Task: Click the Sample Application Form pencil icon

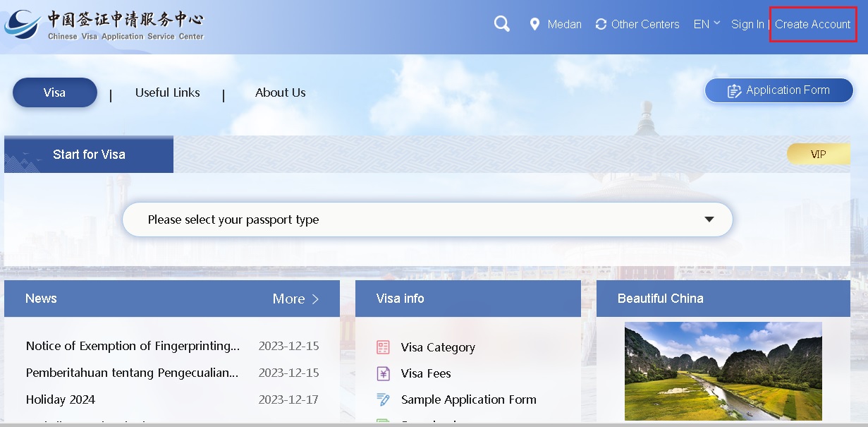Action: click(383, 399)
